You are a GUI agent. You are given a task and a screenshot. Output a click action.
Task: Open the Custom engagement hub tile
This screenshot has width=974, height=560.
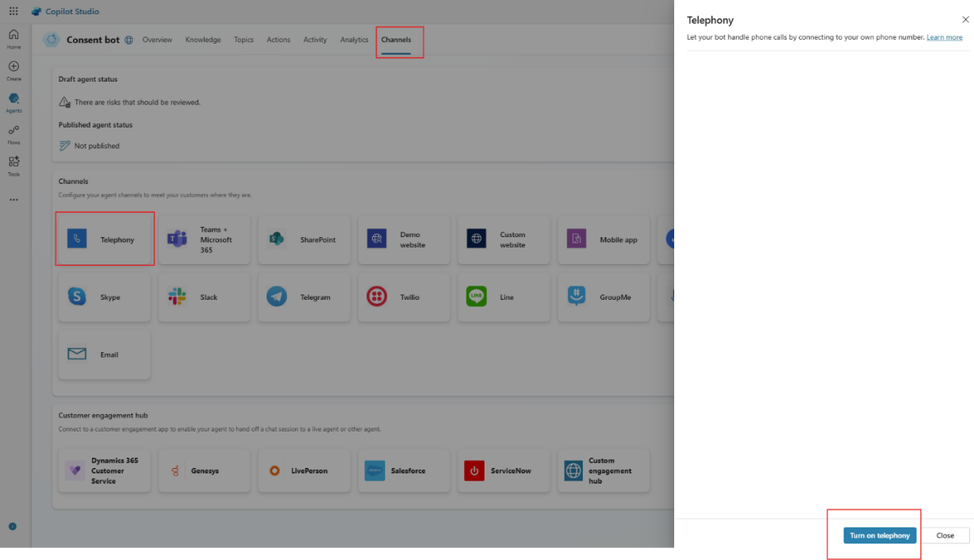604,470
